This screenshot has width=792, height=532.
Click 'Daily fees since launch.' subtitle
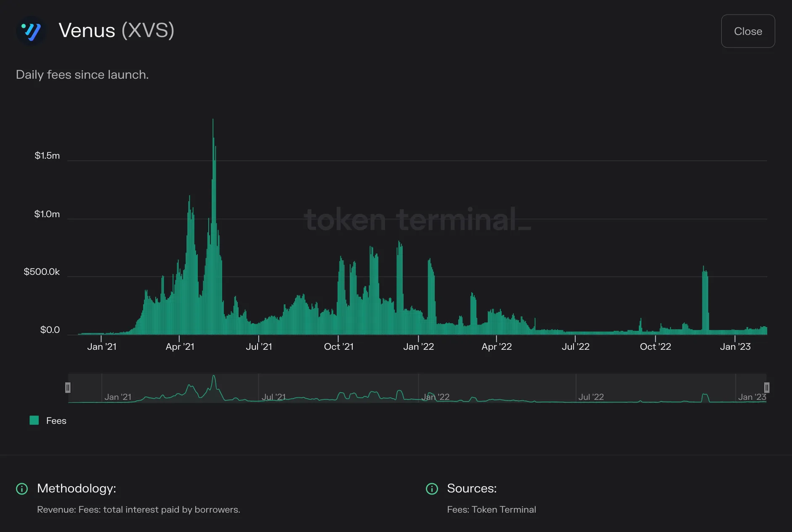pyautogui.click(x=82, y=75)
